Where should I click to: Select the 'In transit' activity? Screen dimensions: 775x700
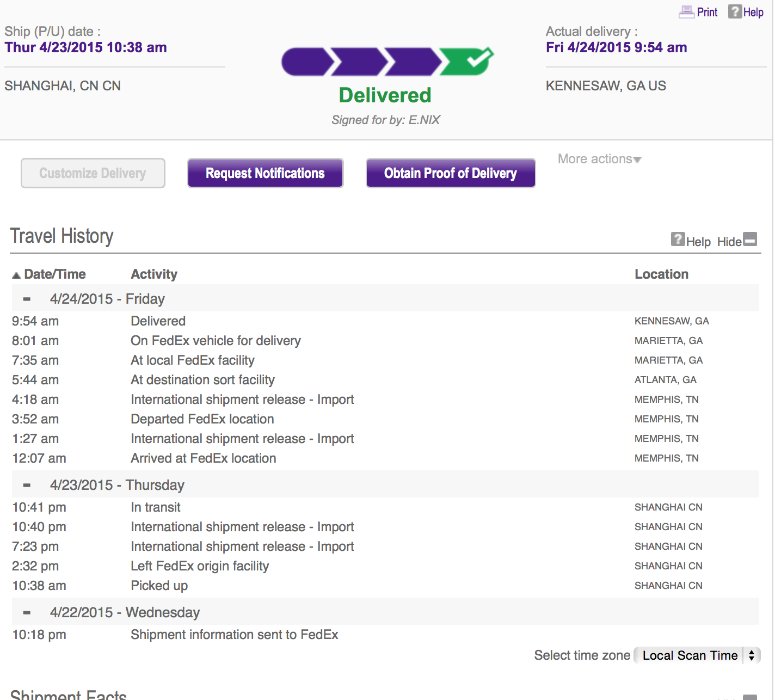point(156,507)
